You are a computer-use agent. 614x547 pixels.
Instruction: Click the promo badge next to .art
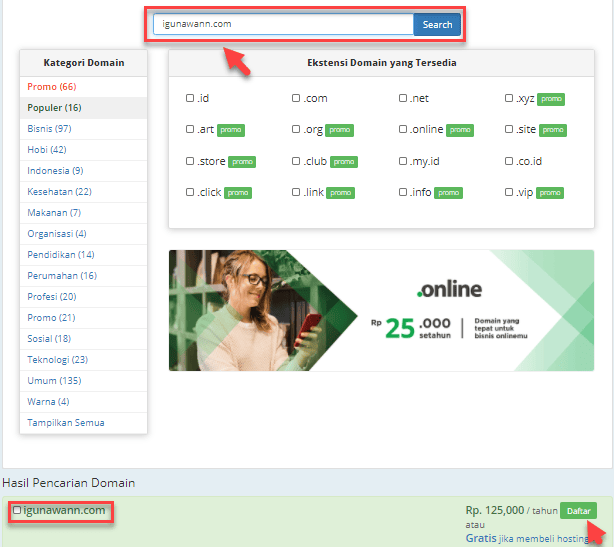click(231, 130)
